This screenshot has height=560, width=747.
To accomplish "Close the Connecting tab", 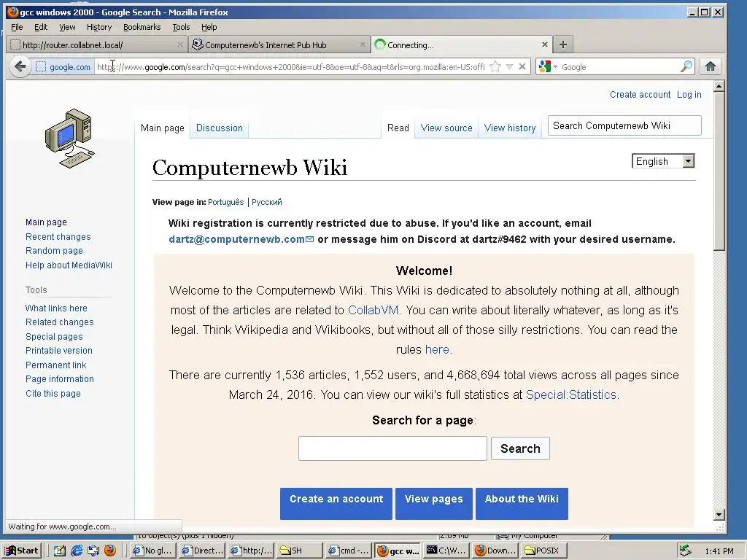I will pyautogui.click(x=544, y=44).
